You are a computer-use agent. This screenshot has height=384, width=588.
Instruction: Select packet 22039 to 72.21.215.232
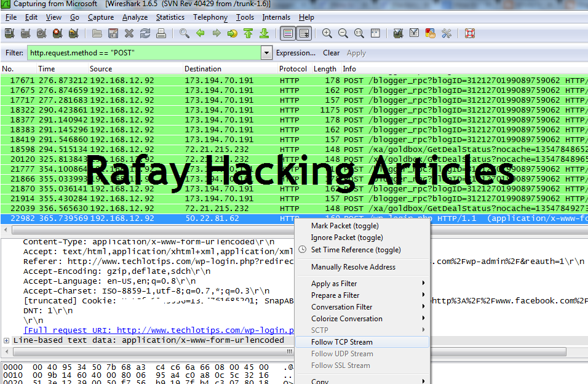[x=294, y=209]
